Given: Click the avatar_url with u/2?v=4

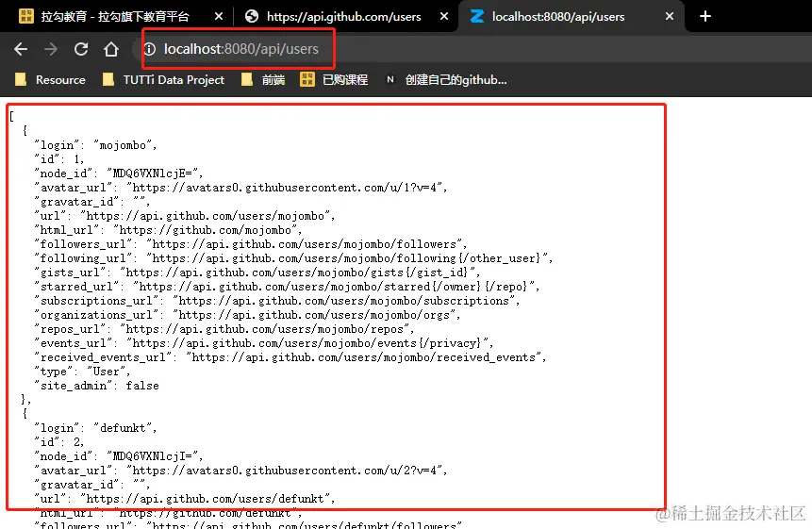Looking at the screenshot, I should click(x=240, y=471).
